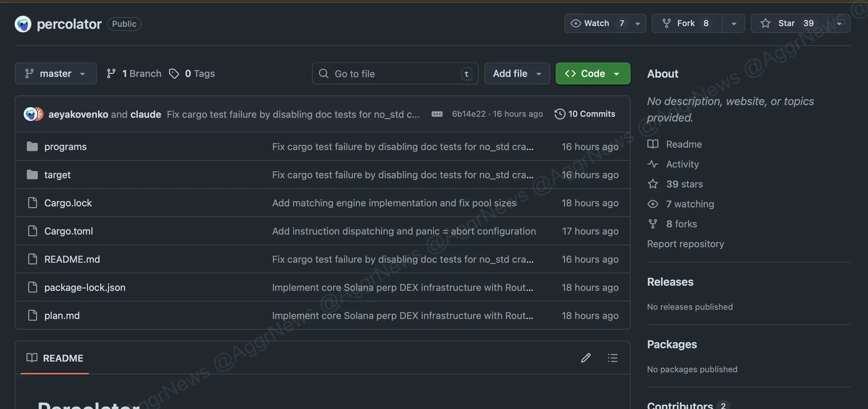Screen dimensions: 868x409
Task: Click the Report repository link
Action: click(x=685, y=244)
